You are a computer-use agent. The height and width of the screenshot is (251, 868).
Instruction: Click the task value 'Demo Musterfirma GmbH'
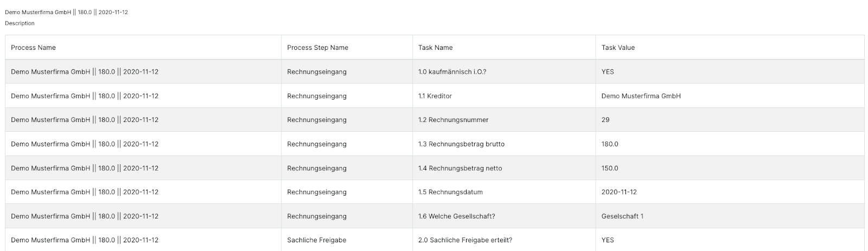click(x=641, y=96)
